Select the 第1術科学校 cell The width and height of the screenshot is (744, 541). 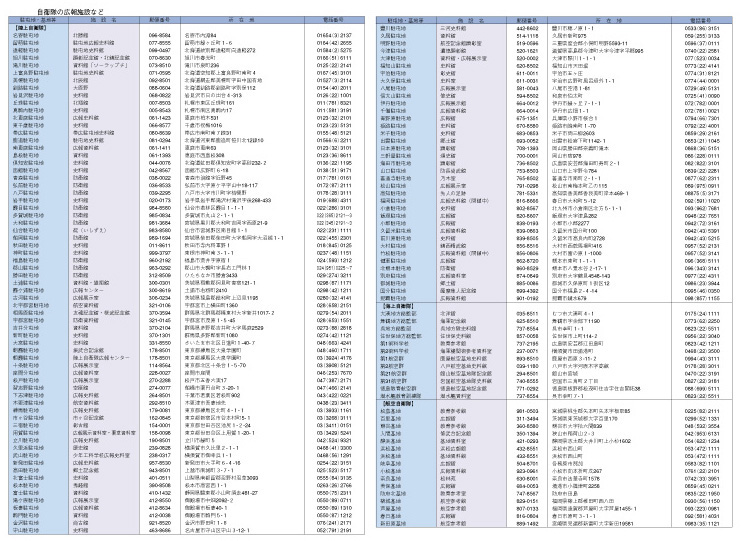click(394, 344)
